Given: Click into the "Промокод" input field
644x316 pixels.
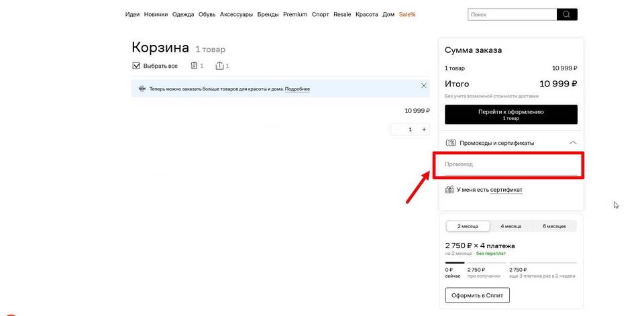Looking at the screenshot, I should (510, 164).
